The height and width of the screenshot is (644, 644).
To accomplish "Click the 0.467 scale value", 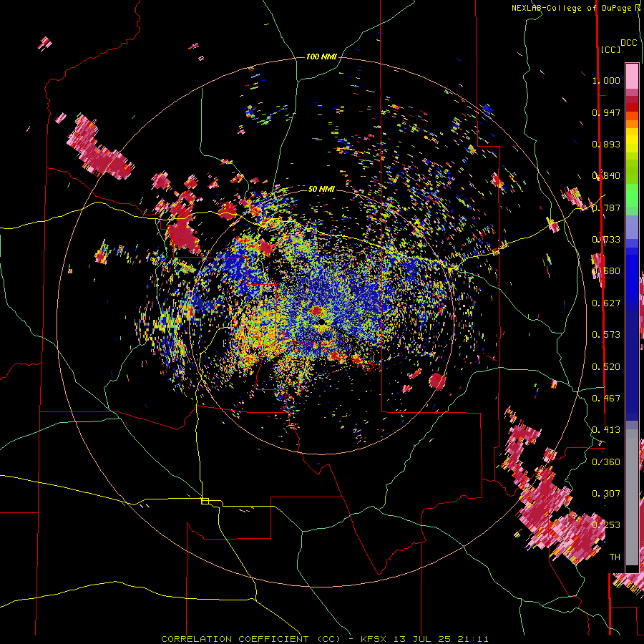I will (606, 399).
